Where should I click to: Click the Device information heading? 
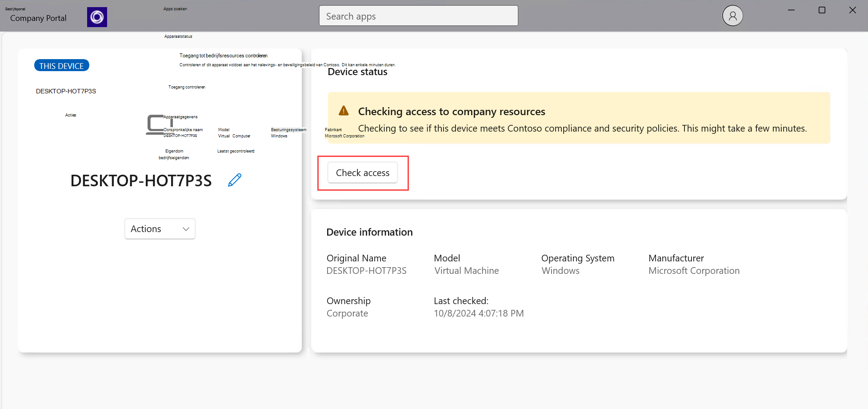[x=369, y=232]
